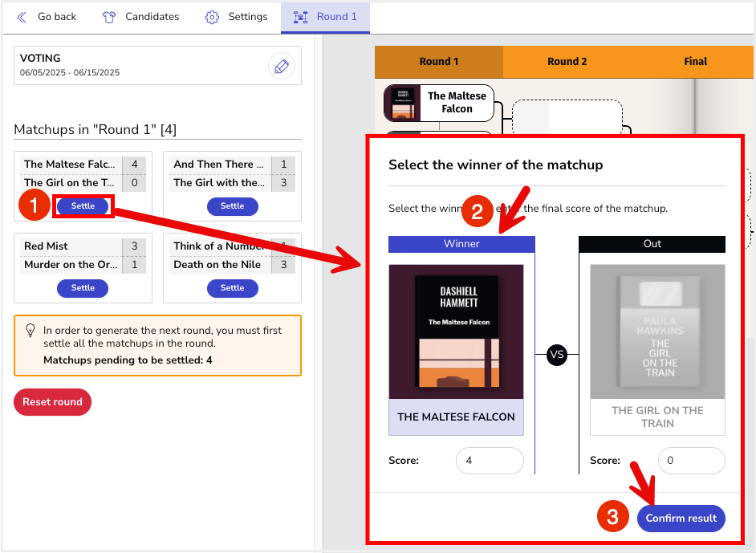Click the Candidates shirt icon

pyautogui.click(x=109, y=18)
